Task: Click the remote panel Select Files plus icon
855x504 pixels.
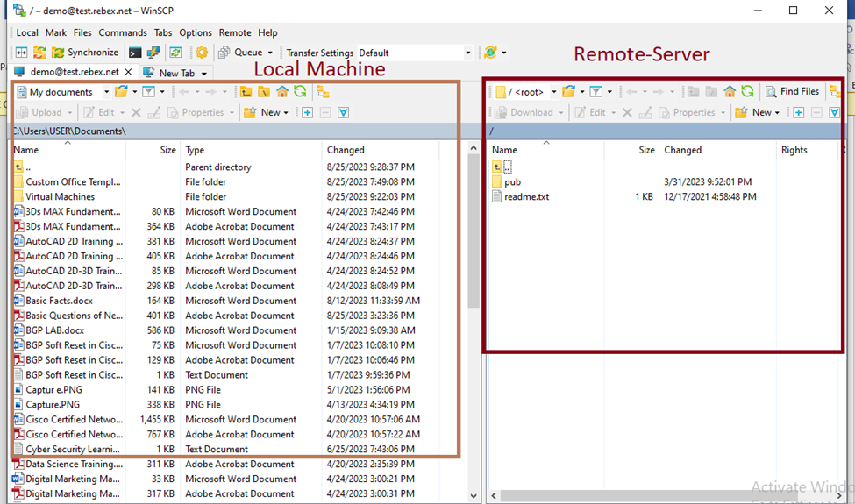Action: 799,113
